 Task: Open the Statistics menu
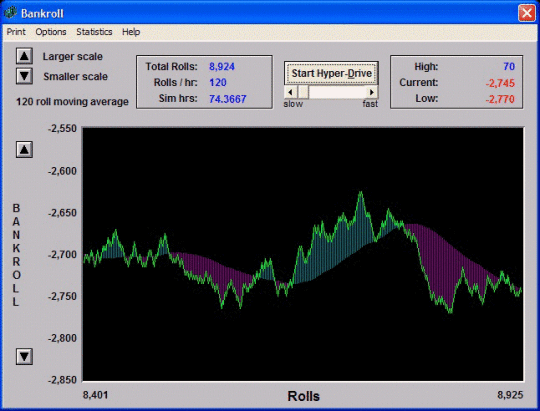coord(94,32)
